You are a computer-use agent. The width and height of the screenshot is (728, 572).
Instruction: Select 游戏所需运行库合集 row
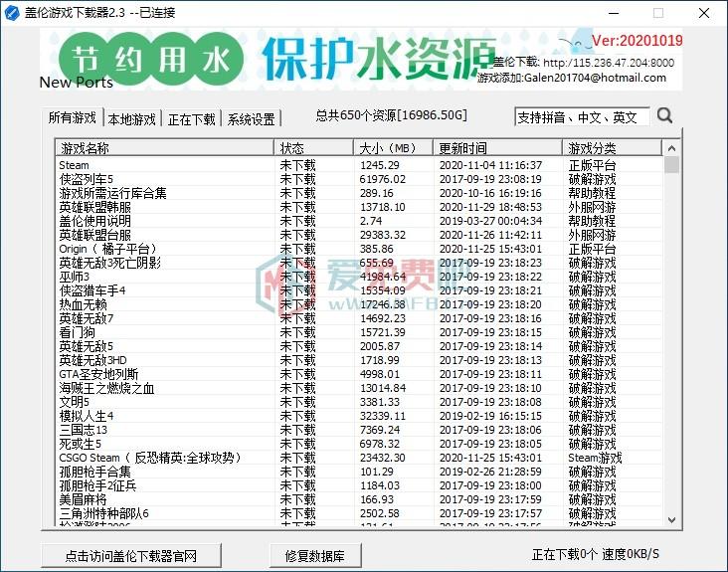(359, 193)
